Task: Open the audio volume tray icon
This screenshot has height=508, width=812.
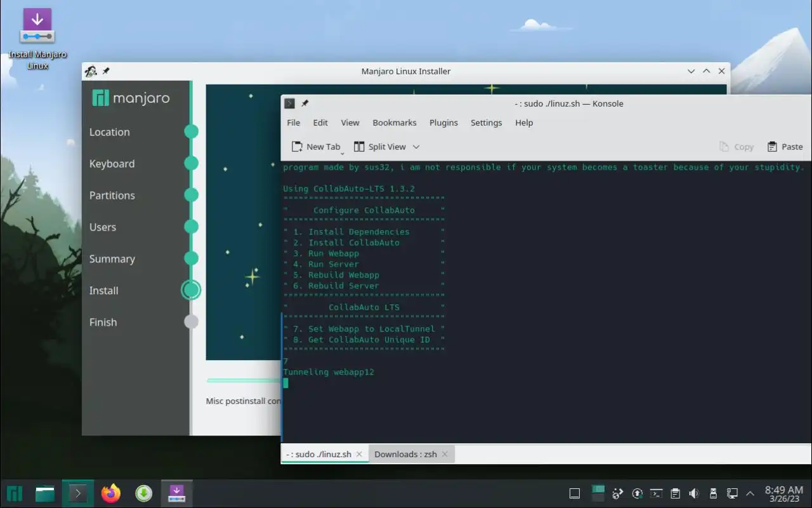Action: pos(694,493)
